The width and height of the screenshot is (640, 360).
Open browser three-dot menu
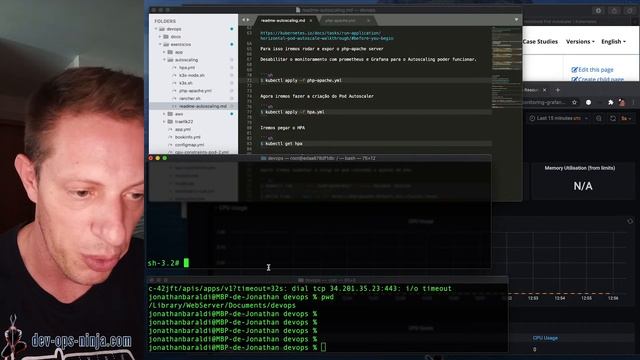point(633,102)
